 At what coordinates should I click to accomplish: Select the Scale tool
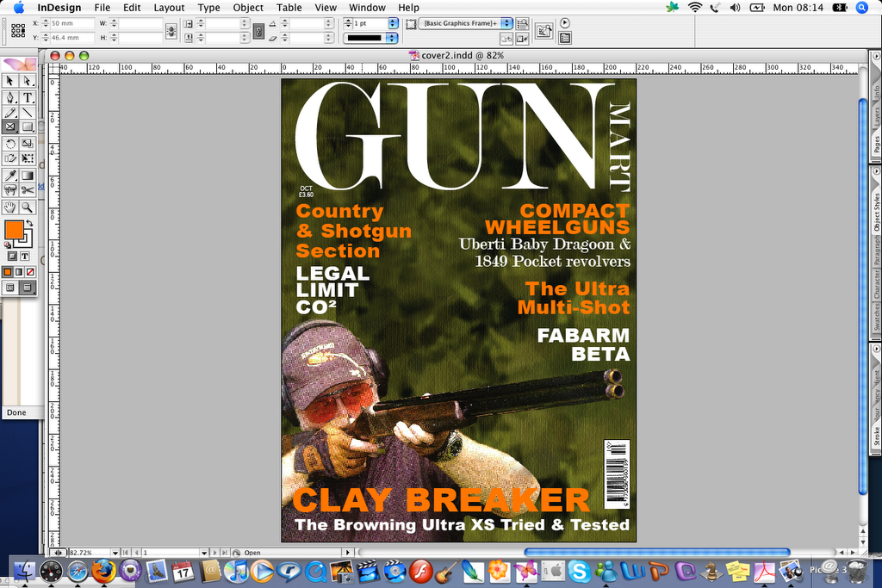(x=27, y=144)
